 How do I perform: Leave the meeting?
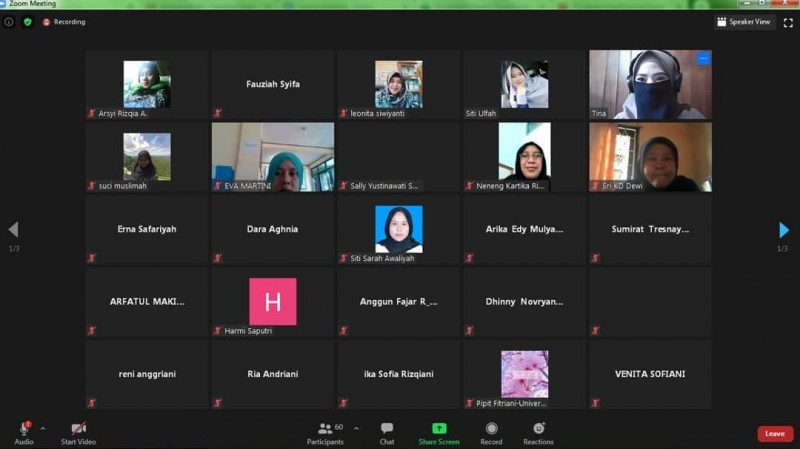[x=775, y=434]
